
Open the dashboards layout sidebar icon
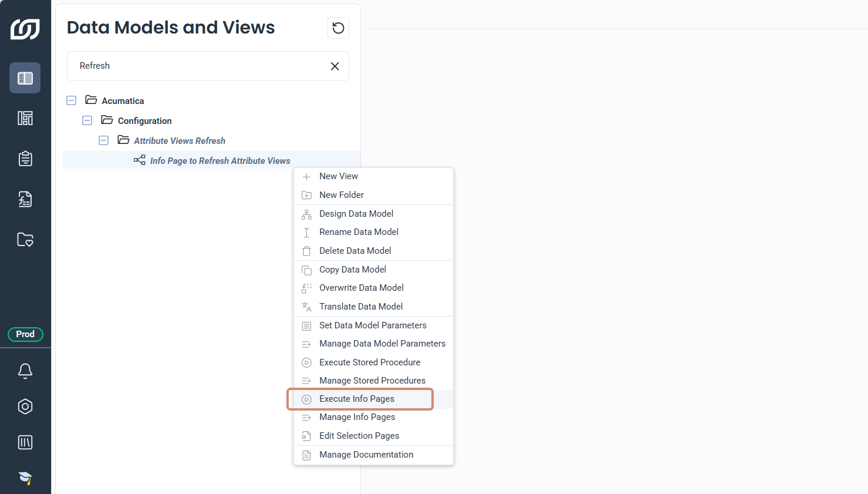25,118
